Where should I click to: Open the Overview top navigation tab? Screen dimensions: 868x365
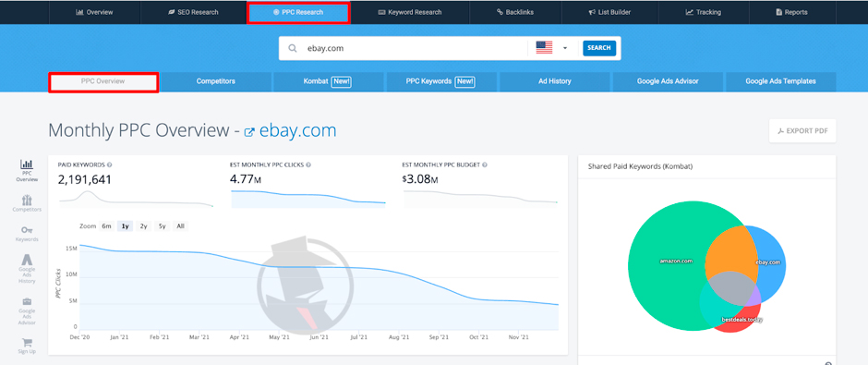pyautogui.click(x=95, y=12)
